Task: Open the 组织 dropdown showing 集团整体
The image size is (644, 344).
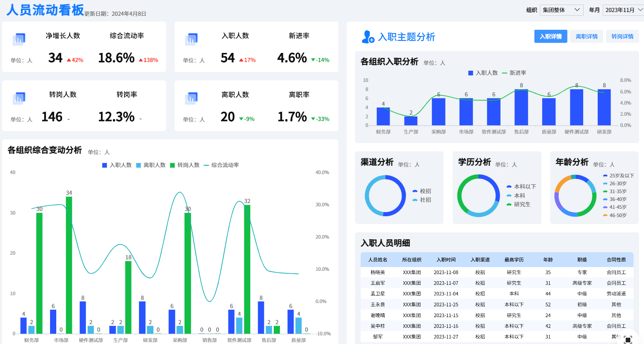Action: (x=561, y=10)
